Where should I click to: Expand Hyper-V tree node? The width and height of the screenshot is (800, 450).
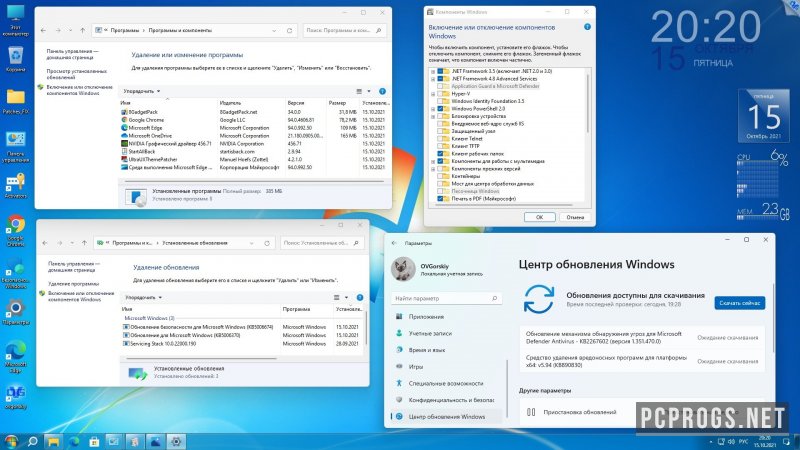click(433, 94)
